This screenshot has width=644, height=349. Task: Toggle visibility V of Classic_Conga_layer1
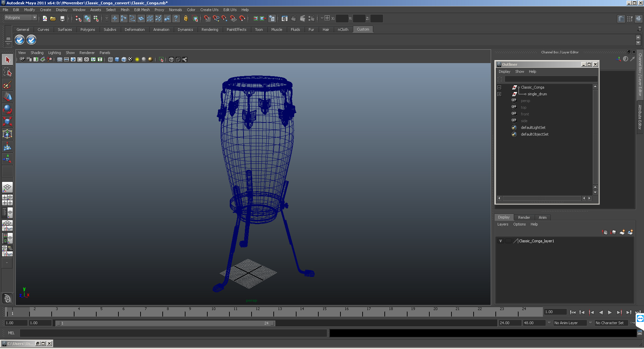pos(500,241)
